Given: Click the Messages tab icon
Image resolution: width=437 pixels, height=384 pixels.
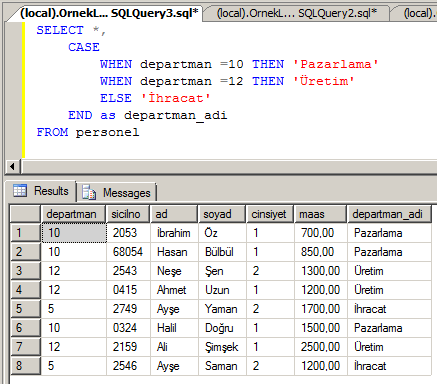Looking at the screenshot, I should click(89, 192).
